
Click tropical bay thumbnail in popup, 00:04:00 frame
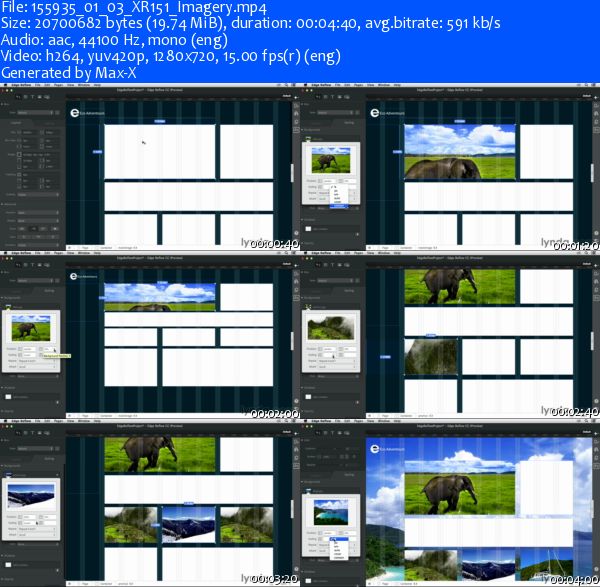[331, 512]
